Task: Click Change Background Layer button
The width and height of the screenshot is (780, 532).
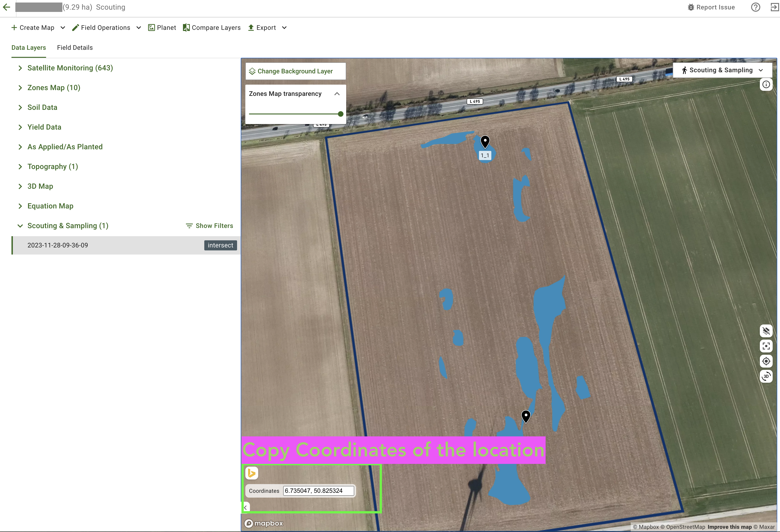Action: pyautogui.click(x=295, y=72)
